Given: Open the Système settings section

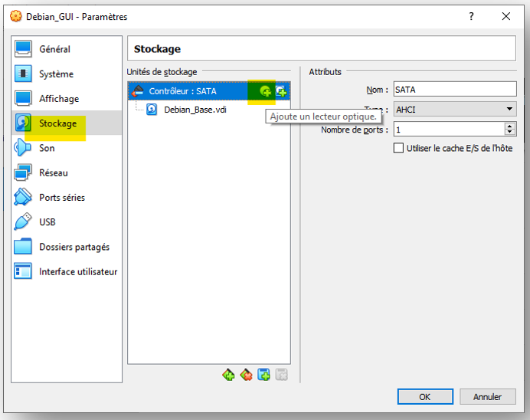Looking at the screenshot, I should pos(67,74).
